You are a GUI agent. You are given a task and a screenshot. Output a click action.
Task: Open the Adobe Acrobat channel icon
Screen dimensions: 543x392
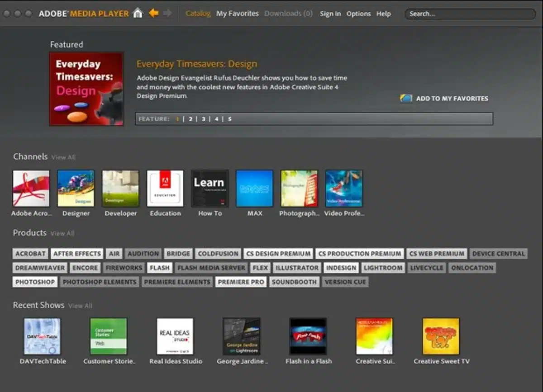pos(31,189)
